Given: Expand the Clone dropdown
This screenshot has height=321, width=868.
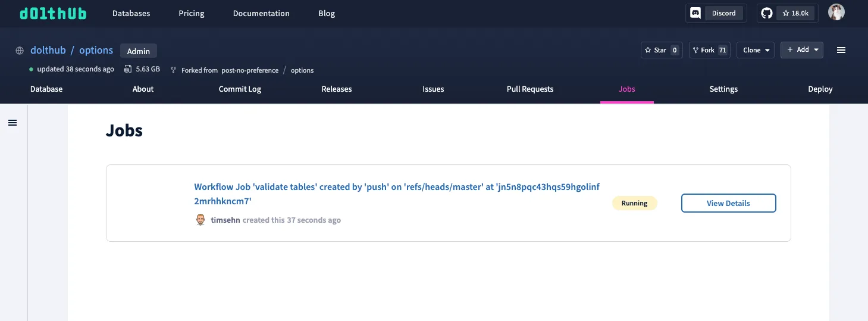Looking at the screenshot, I should click(756, 50).
